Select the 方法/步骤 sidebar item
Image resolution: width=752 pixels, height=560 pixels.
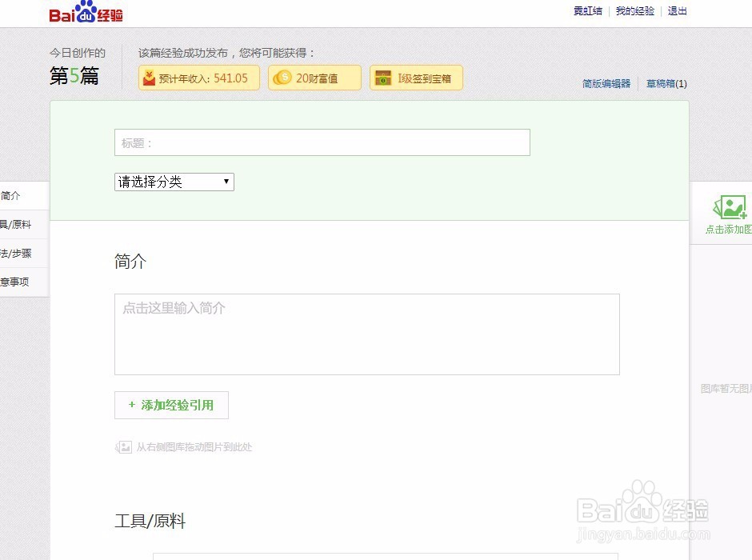point(14,253)
